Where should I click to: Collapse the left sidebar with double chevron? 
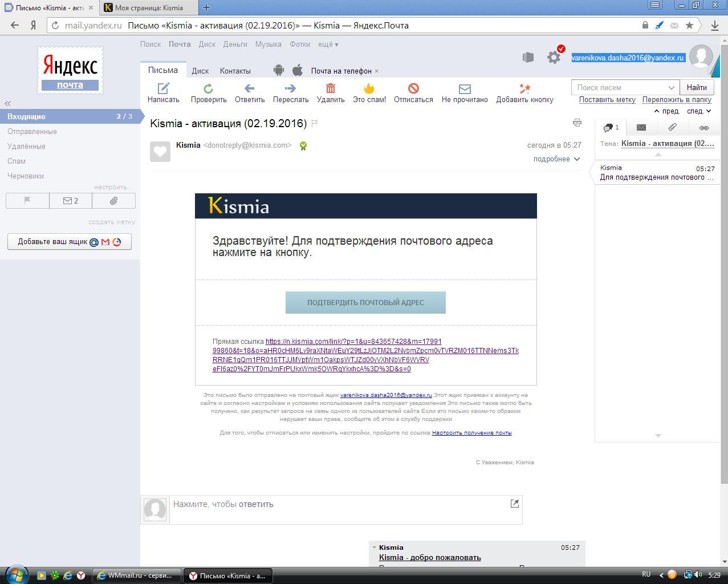coord(7,103)
